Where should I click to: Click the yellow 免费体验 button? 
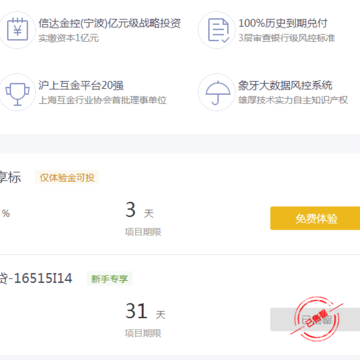tap(315, 218)
